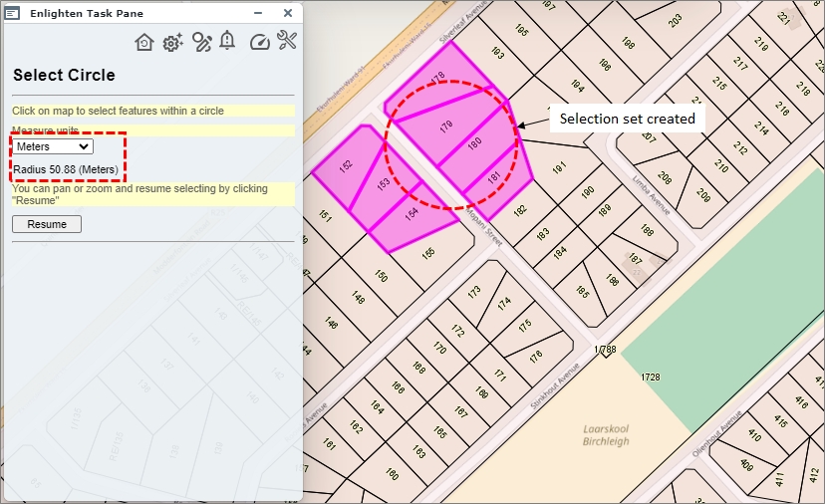
Task: Open the wrench and screwdriver tools icon
Action: coord(287,41)
